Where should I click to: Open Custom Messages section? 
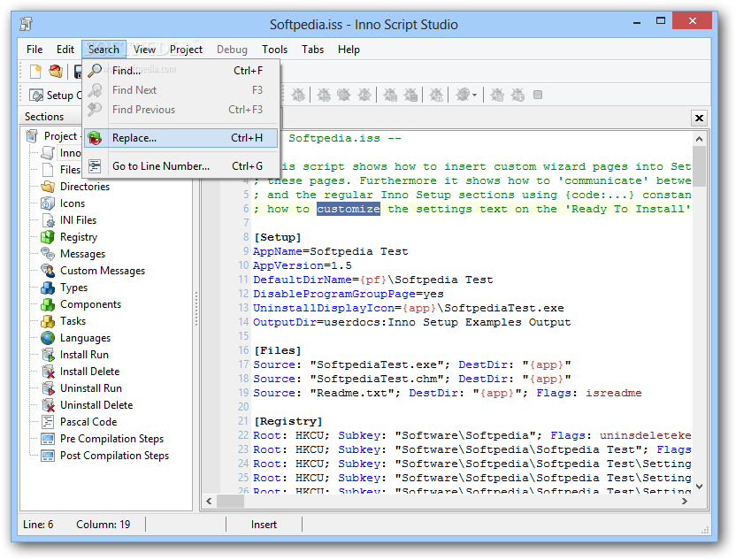[x=102, y=271]
